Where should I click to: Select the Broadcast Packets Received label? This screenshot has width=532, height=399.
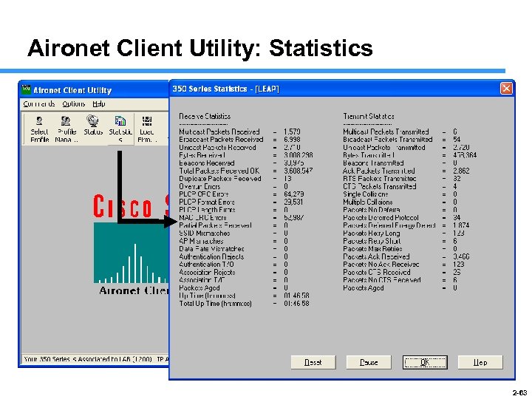tap(221, 140)
